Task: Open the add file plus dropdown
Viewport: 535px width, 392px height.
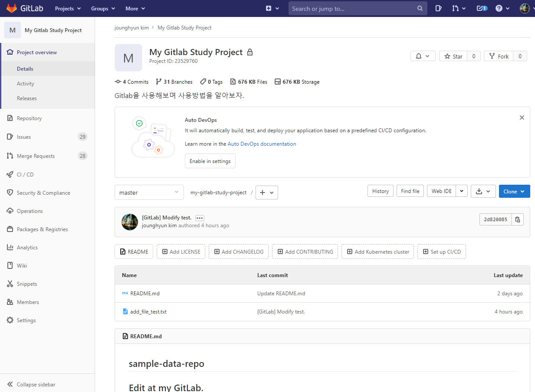Action: click(267, 193)
